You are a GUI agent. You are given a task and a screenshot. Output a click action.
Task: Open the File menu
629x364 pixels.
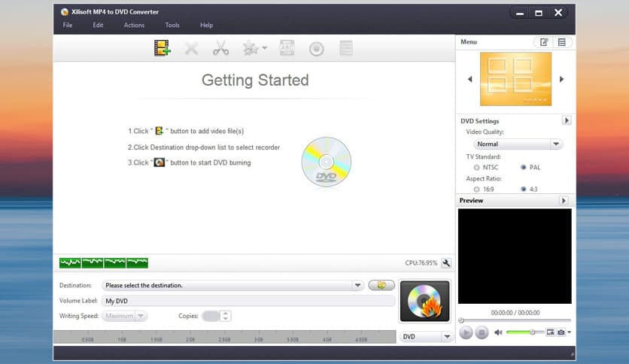coord(68,25)
